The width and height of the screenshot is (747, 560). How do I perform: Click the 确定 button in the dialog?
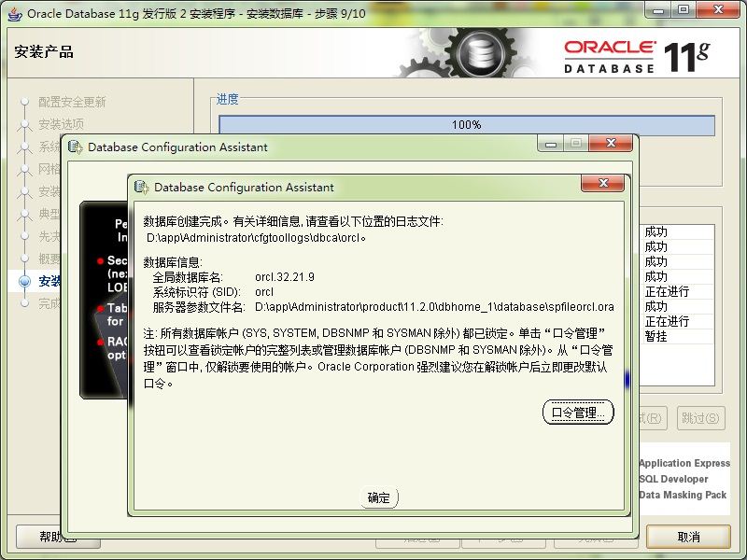(379, 497)
